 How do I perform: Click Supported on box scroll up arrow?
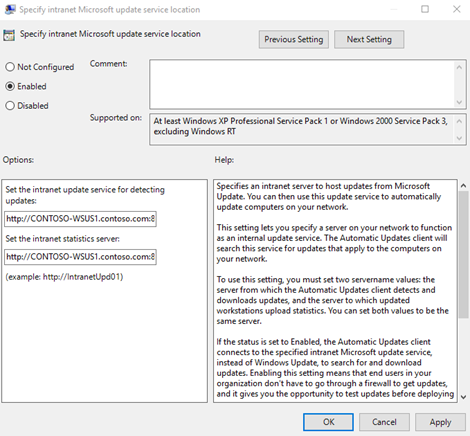(x=459, y=121)
